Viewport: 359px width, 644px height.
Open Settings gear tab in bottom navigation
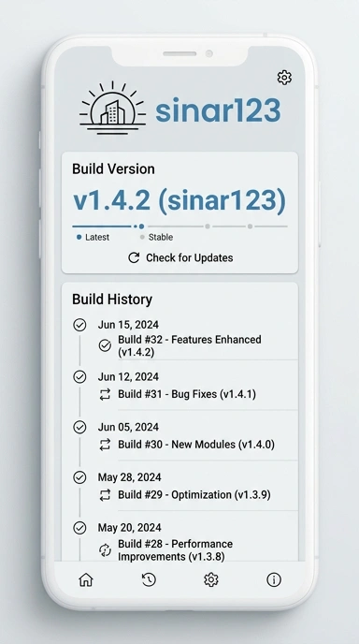[x=211, y=579]
